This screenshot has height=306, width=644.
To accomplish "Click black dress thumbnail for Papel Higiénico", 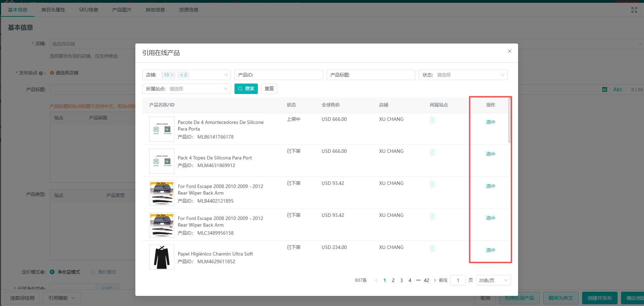I will (161, 257).
